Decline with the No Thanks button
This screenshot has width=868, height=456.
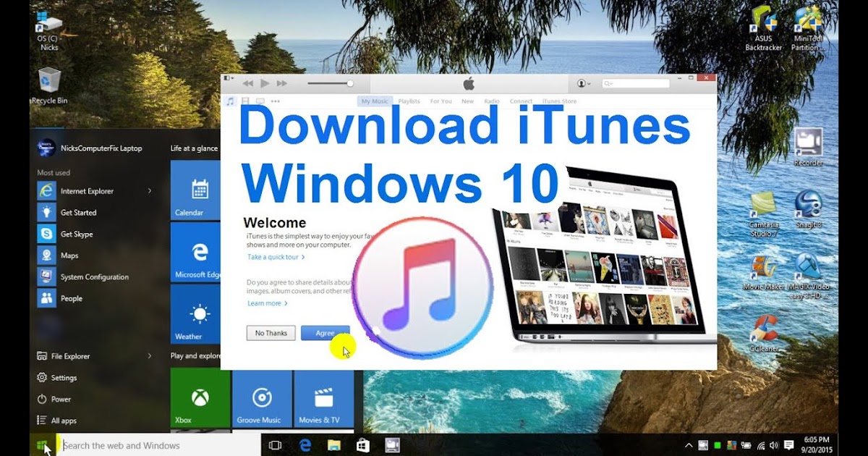(x=271, y=333)
